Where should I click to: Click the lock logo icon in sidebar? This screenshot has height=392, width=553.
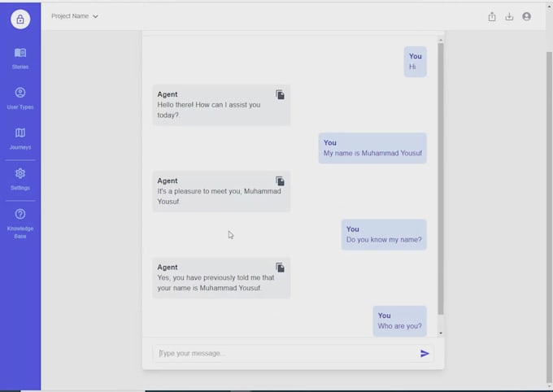20,19
